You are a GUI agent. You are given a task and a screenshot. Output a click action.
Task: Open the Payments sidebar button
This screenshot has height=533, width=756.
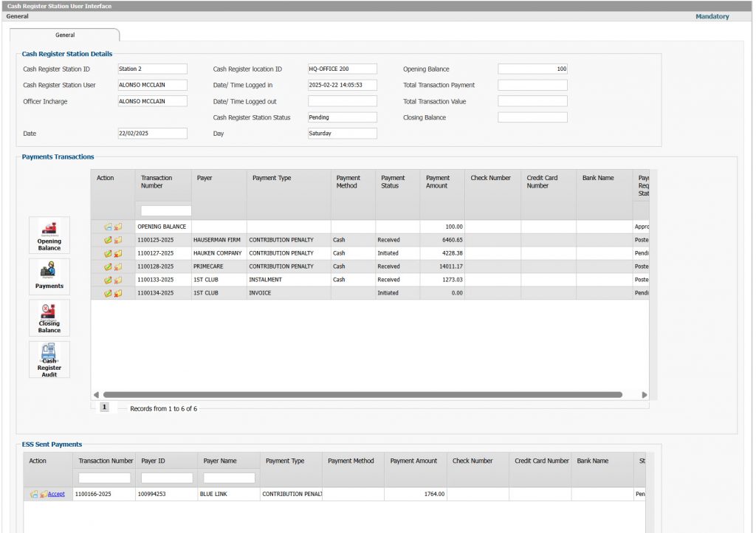click(49, 277)
